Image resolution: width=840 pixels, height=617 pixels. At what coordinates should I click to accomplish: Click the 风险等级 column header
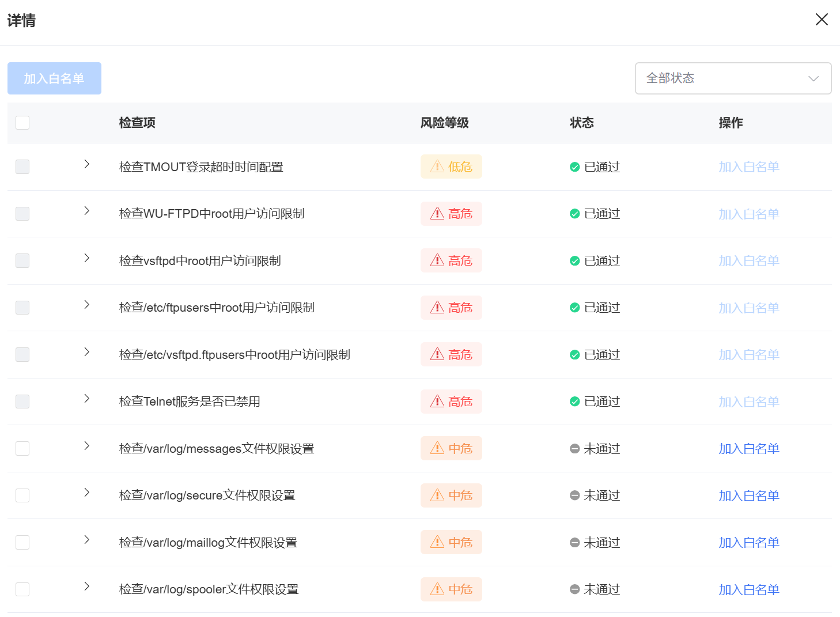(444, 123)
